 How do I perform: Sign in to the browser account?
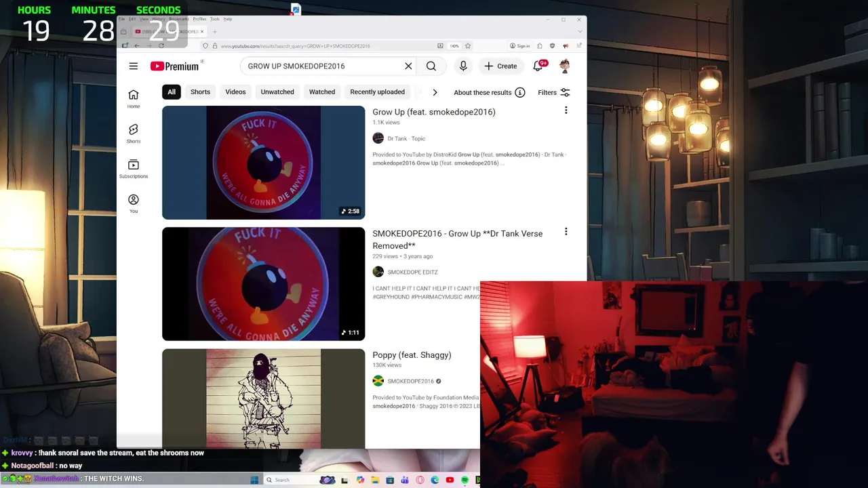519,46
